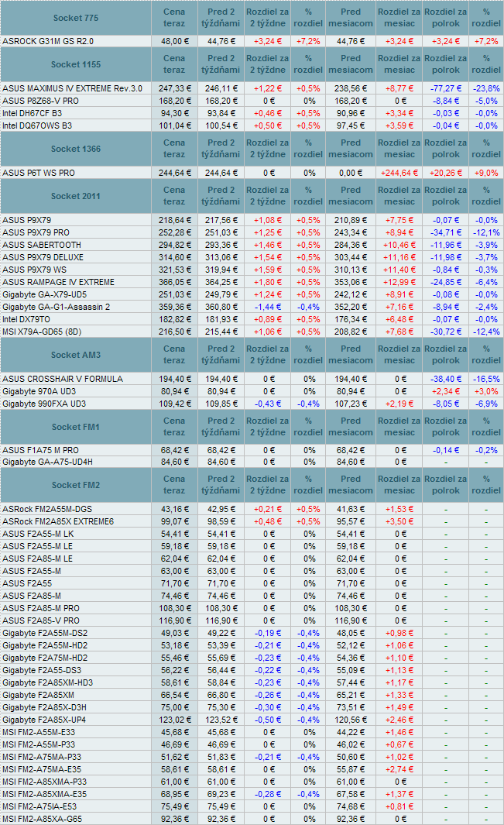This screenshot has height=825, width=504.
Task: Select the 43,16 € current price cell
Action: [x=175, y=509]
